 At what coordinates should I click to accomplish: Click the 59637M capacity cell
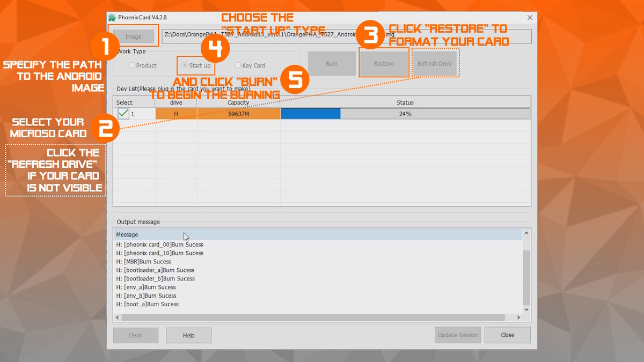tap(239, 114)
